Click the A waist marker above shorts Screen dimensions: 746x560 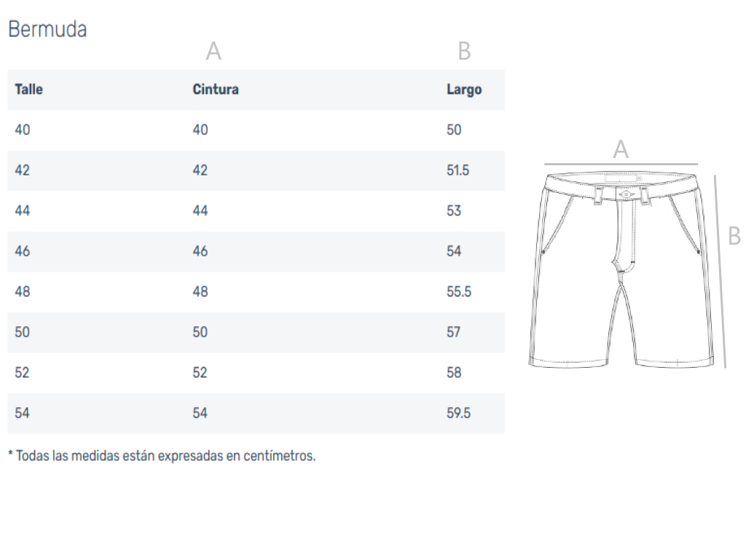(621, 149)
